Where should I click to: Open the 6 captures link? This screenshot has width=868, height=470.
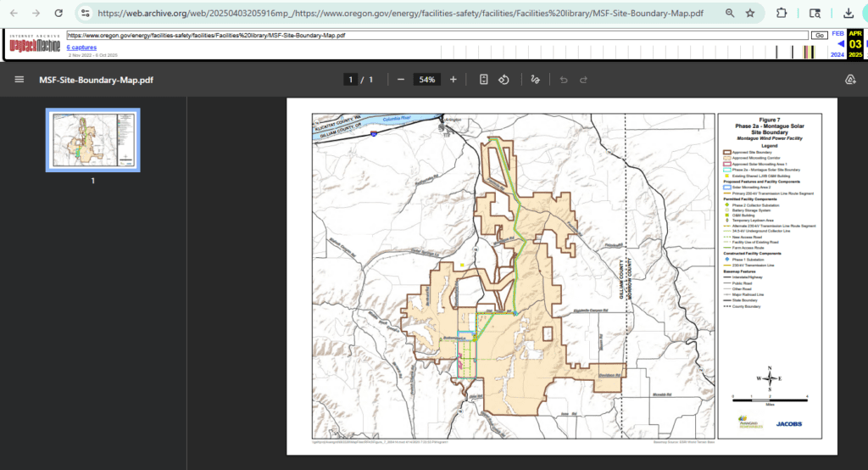(81, 48)
